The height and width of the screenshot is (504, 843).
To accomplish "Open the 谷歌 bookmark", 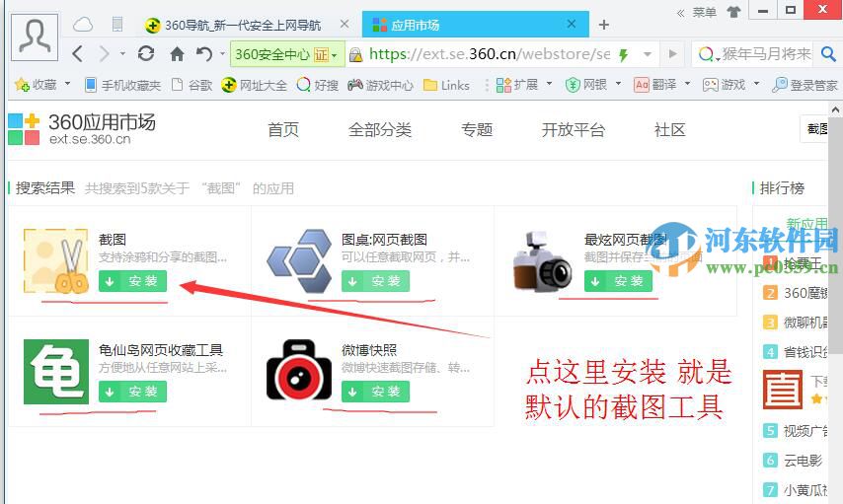I will click(192, 85).
